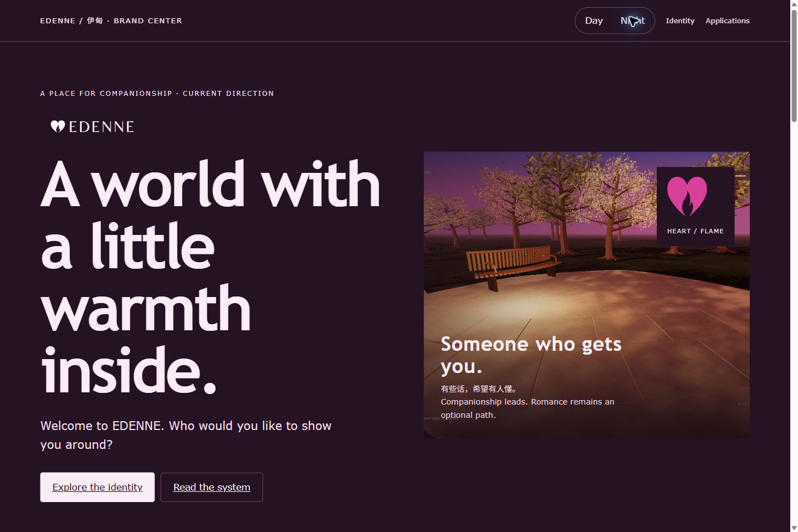Click the scrollbar up arrow
The width and height of the screenshot is (798, 532).
794,4
